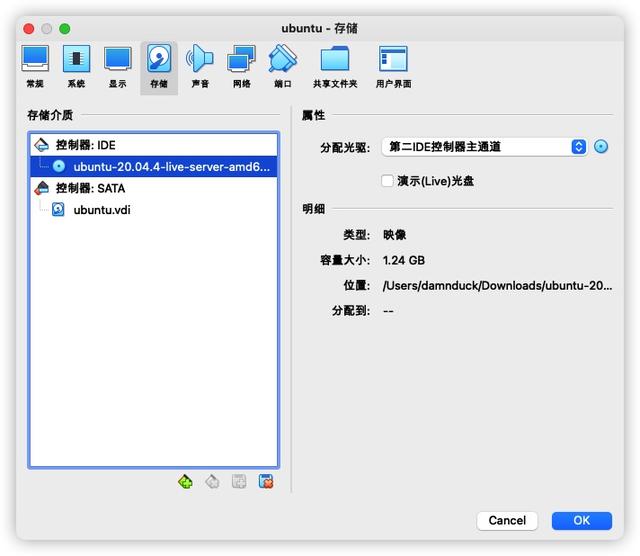Click the SATA controller icon
The image size is (640, 556).
click(x=42, y=188)
